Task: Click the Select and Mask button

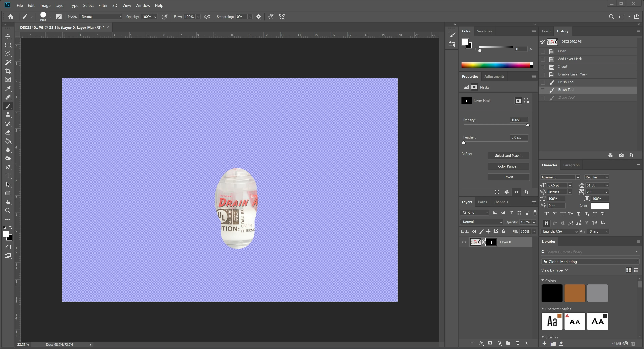Action: pos(508,155)
